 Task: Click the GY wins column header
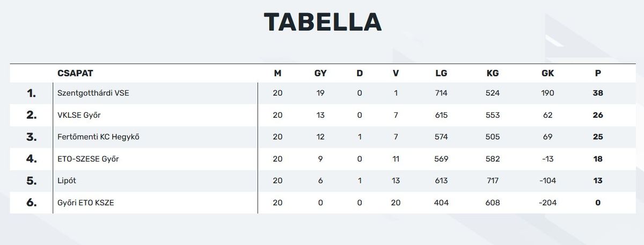point(320,74)
